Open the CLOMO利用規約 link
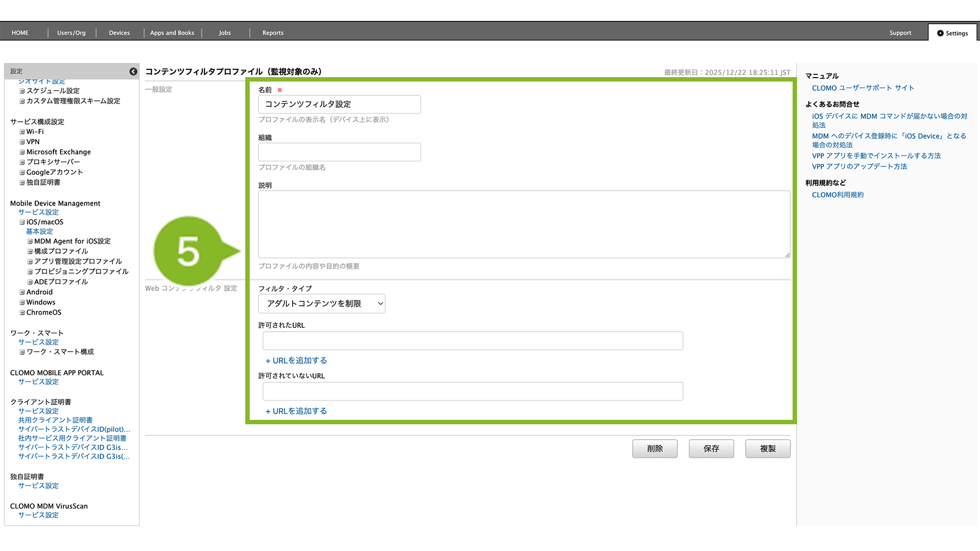Viewport: 980px width, 551px height. click(837, 195)
